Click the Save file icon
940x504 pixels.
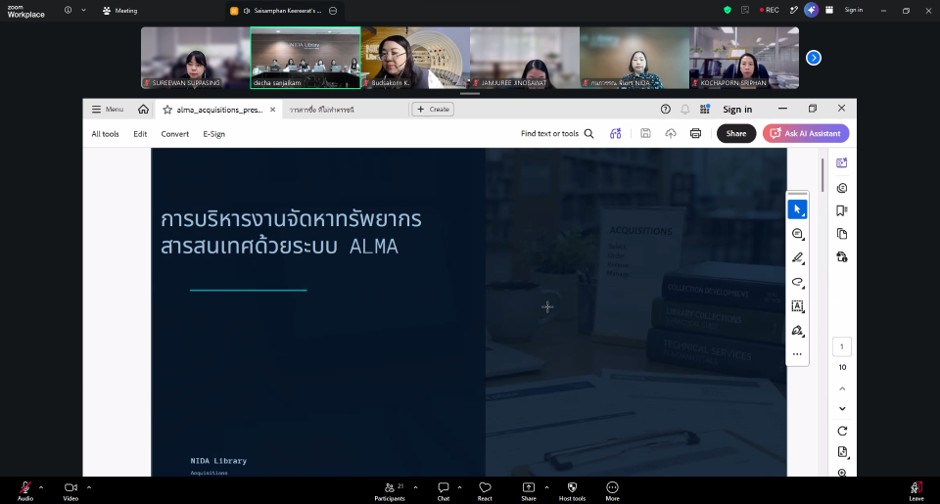click(646, 133)
